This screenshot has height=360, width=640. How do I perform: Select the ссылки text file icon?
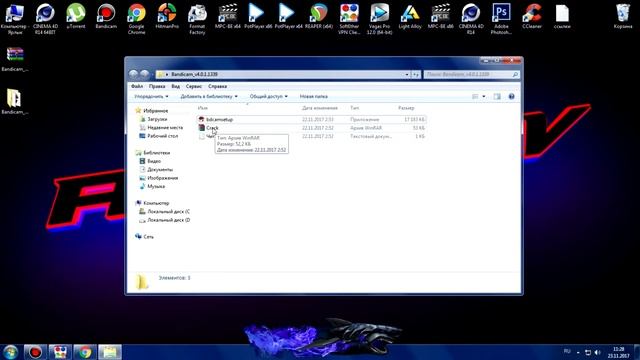(x=562, y=16)
